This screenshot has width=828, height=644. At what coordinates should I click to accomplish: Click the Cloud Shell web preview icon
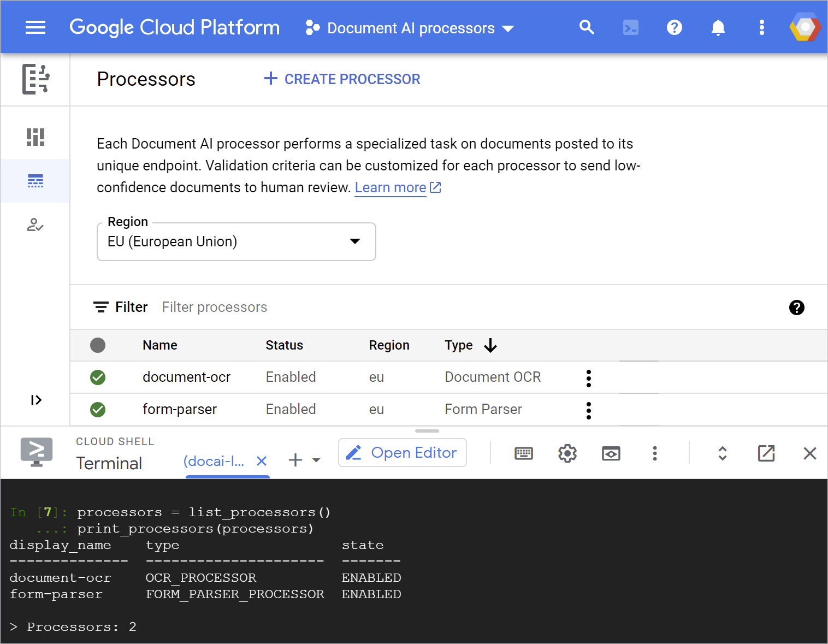[611, 453]
